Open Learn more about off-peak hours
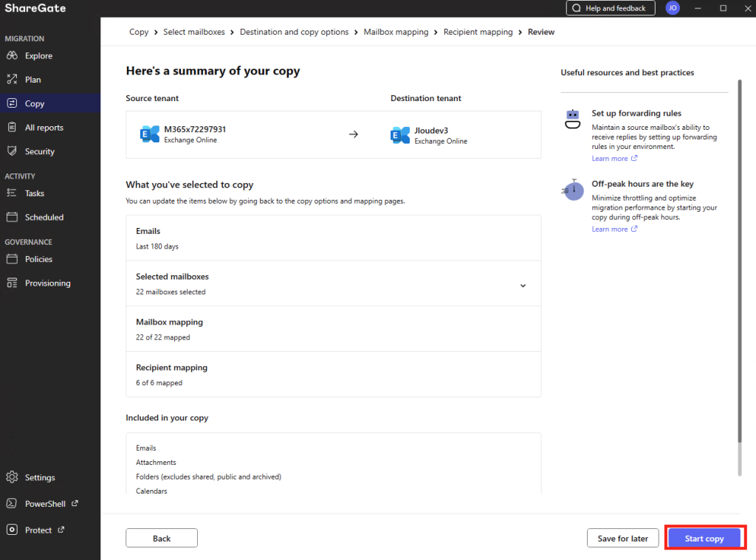 [614, 229]
